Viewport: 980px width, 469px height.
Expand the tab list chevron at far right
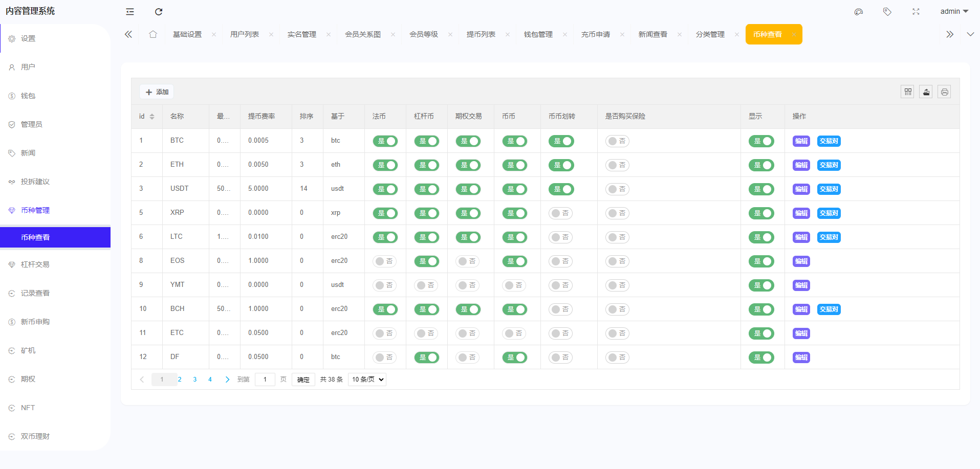(970, 34)
